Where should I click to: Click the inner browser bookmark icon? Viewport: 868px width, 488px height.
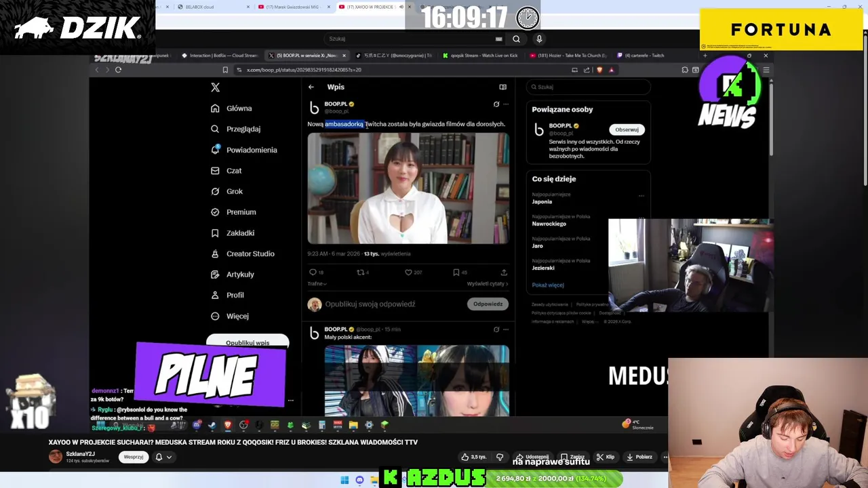coord(225,70)
